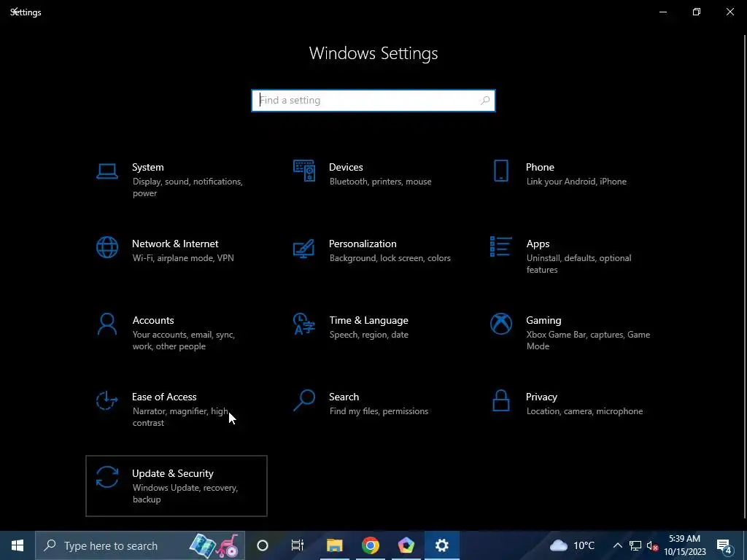Launch File Explorer from the taskbar

coord(334,545)
